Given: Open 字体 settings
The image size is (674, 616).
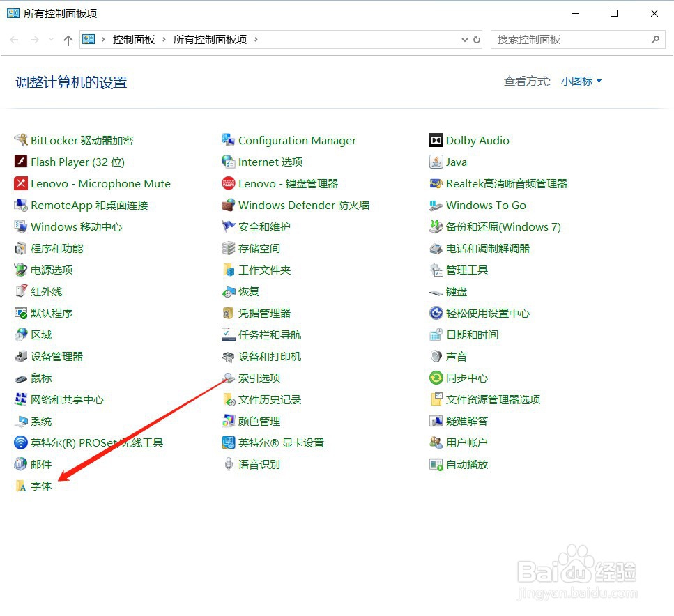Looking at the screenshot, I should tap(39, 486).
